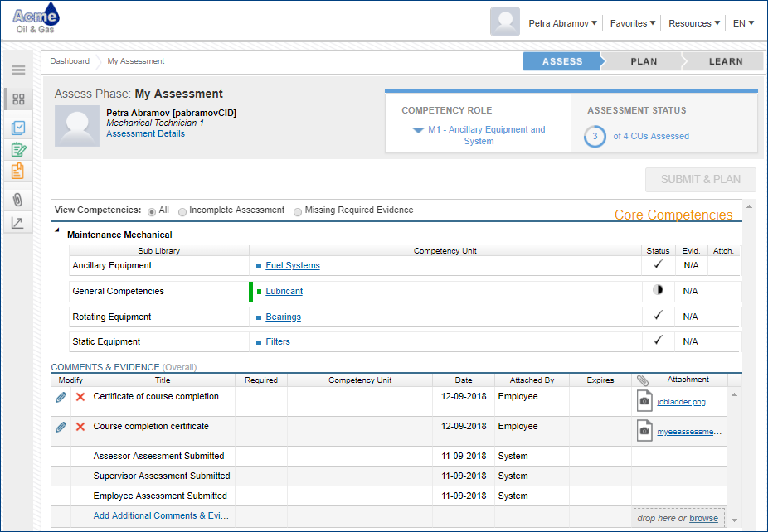The width and height of the screenshot is (768, 532).
Task: Click the Title column header in evidence table
Action: 163,380
